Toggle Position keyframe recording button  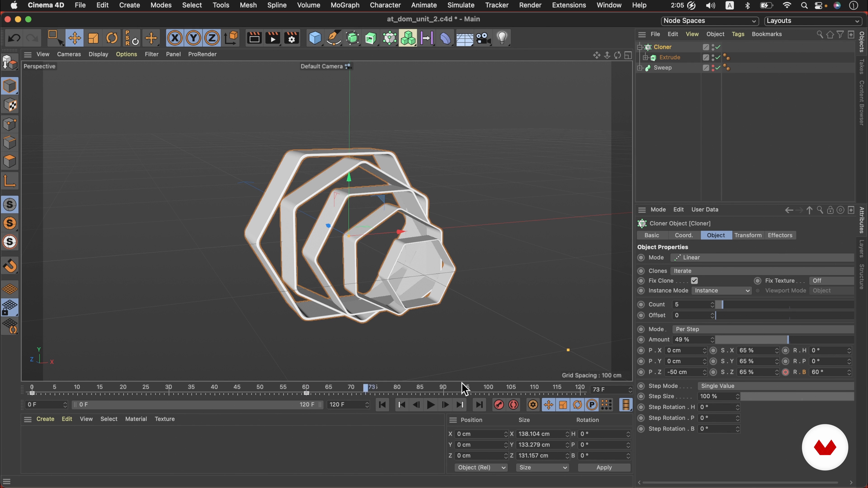click(548, 405)
